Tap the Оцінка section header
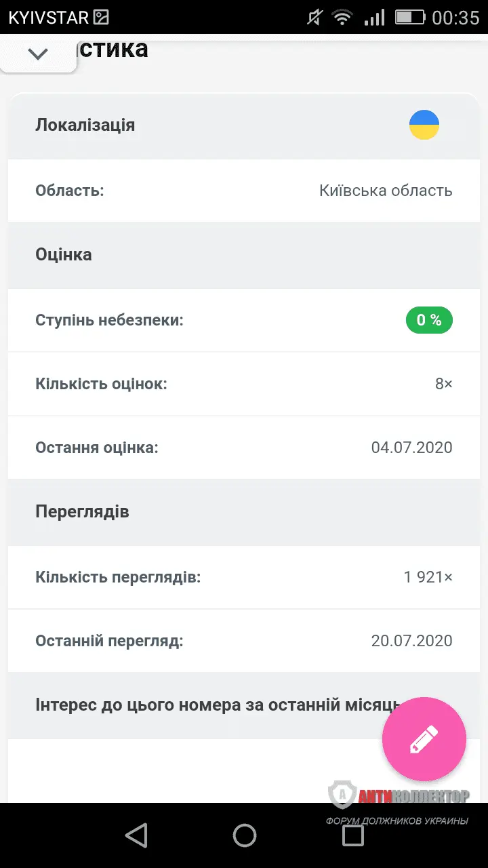The image size is (488, 868). click(64, 255)
